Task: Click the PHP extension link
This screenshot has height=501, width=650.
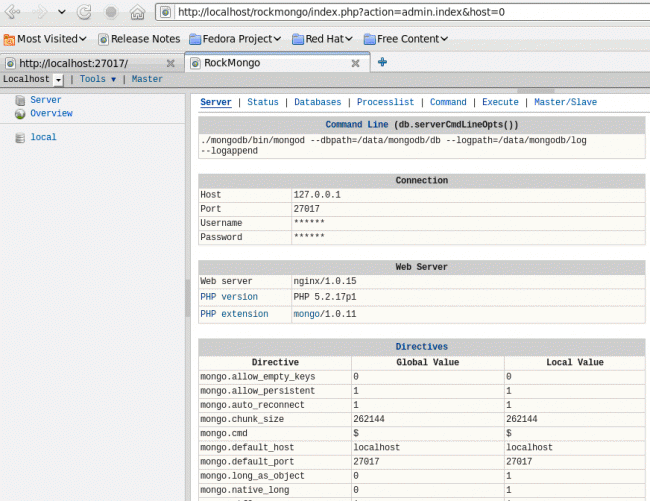Action: click(234, 314)
